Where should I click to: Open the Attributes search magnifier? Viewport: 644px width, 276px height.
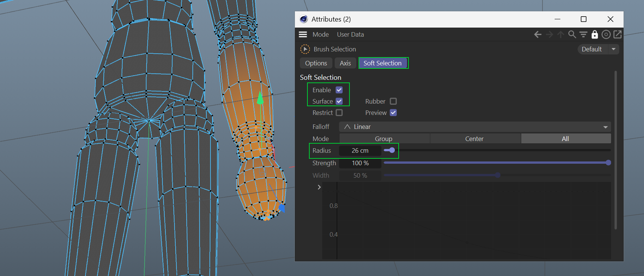click(572, 34)
